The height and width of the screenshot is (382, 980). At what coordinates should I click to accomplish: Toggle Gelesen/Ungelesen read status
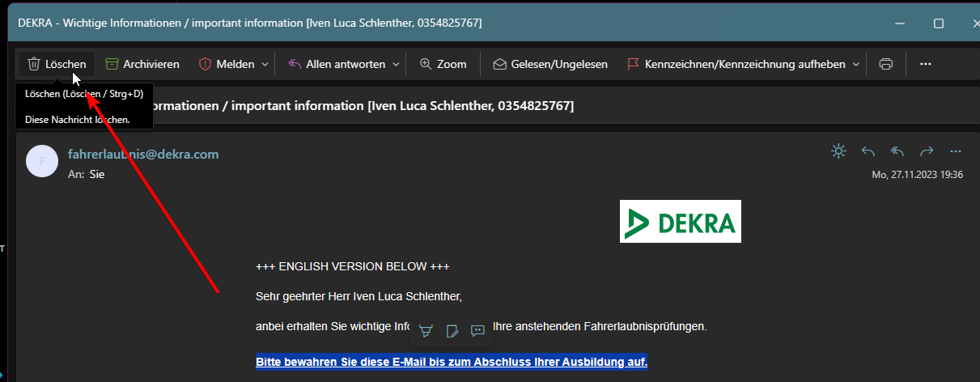coord(550,64)
